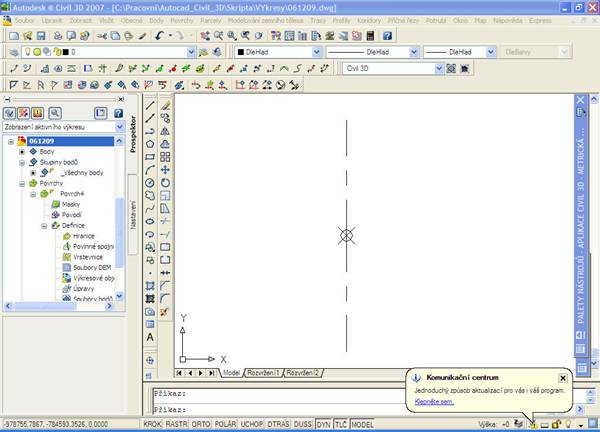Select the Circle draw tool
600x432 pixels.
pos(150,183)
